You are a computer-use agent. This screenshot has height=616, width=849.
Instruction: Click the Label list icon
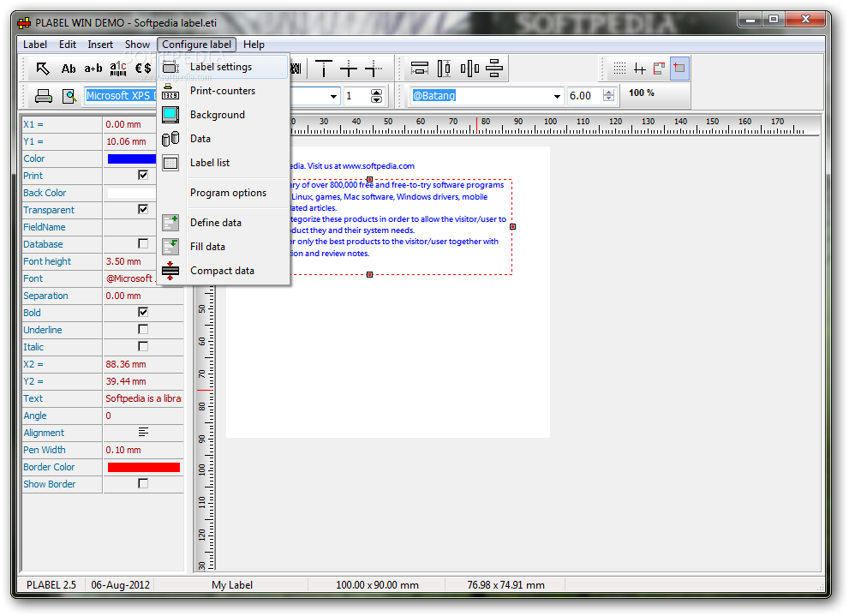(x=170, y=163)
